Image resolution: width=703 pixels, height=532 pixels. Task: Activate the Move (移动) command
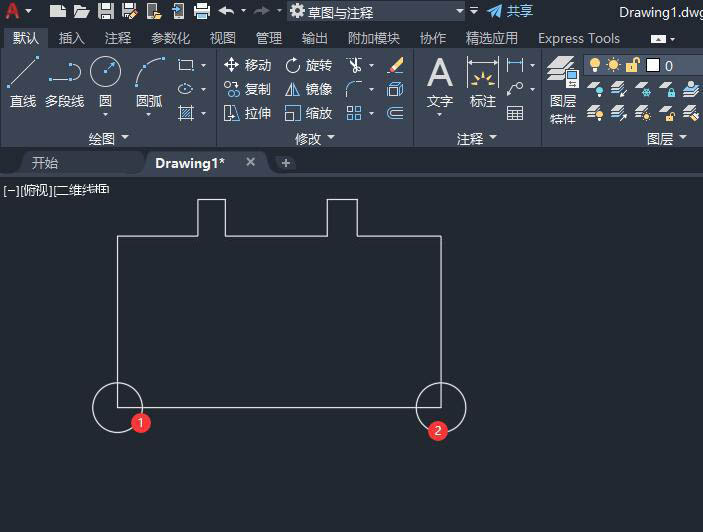(247, 65)
